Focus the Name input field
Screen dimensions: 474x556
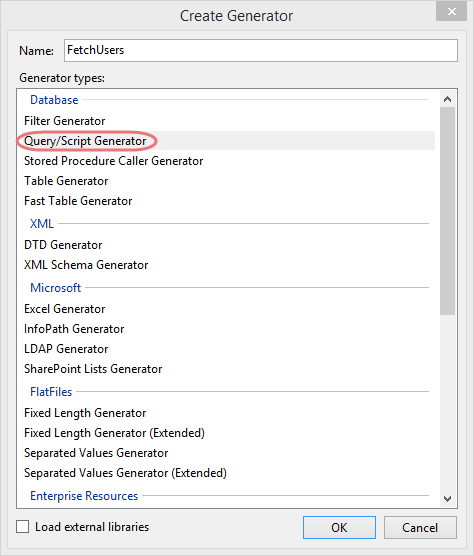(x=261, y=50)
